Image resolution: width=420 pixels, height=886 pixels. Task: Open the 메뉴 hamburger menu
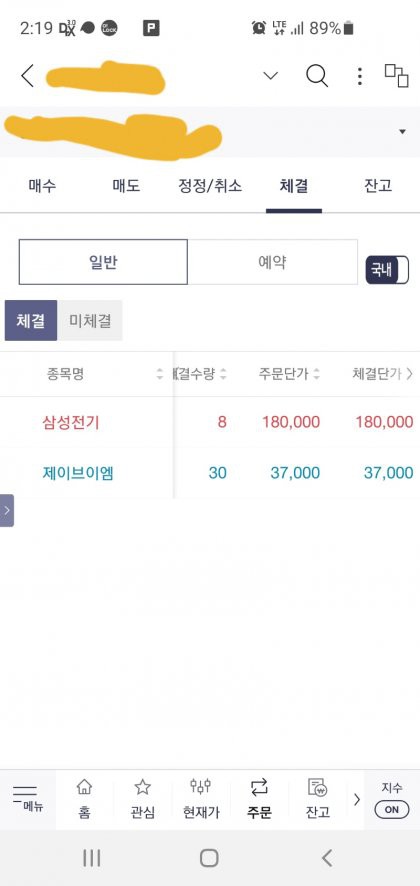pos(27,799)
